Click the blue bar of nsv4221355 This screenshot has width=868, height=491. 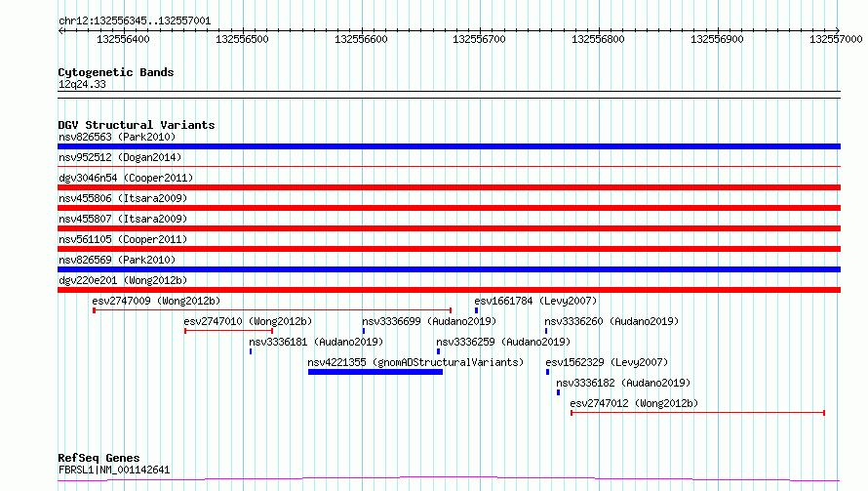(x=375, y=372)
